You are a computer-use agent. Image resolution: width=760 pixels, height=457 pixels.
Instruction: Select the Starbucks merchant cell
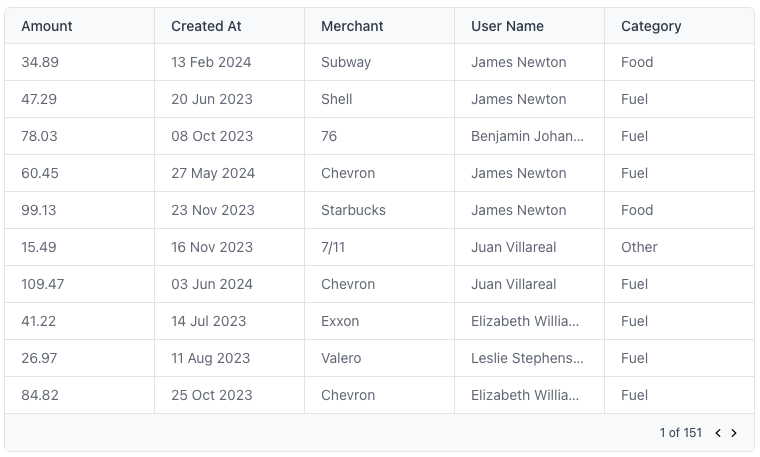(380, 210)
